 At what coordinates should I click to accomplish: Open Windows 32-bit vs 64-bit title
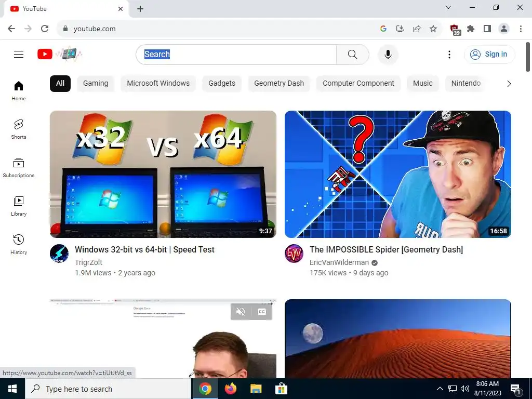coord(144,250)
